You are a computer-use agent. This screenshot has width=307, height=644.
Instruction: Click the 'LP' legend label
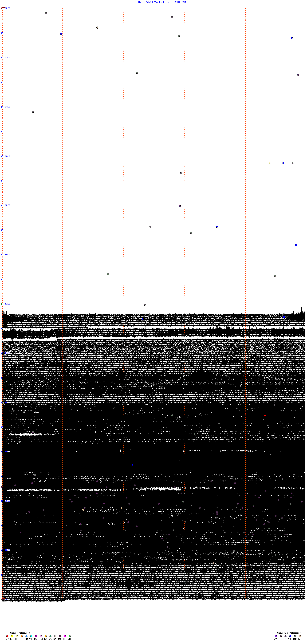[x=12, y=639]
